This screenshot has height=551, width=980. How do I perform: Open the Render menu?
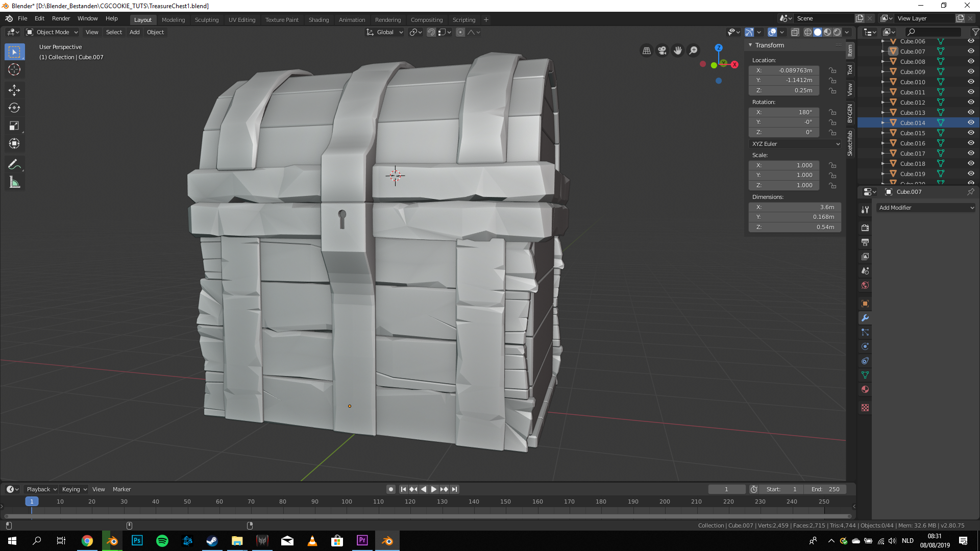(61, 18)
